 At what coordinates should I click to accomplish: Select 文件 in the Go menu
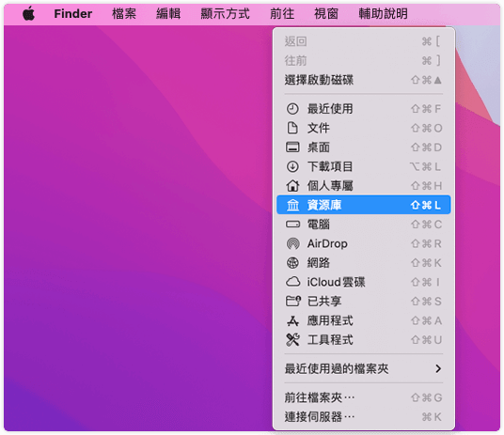(364, 128)
